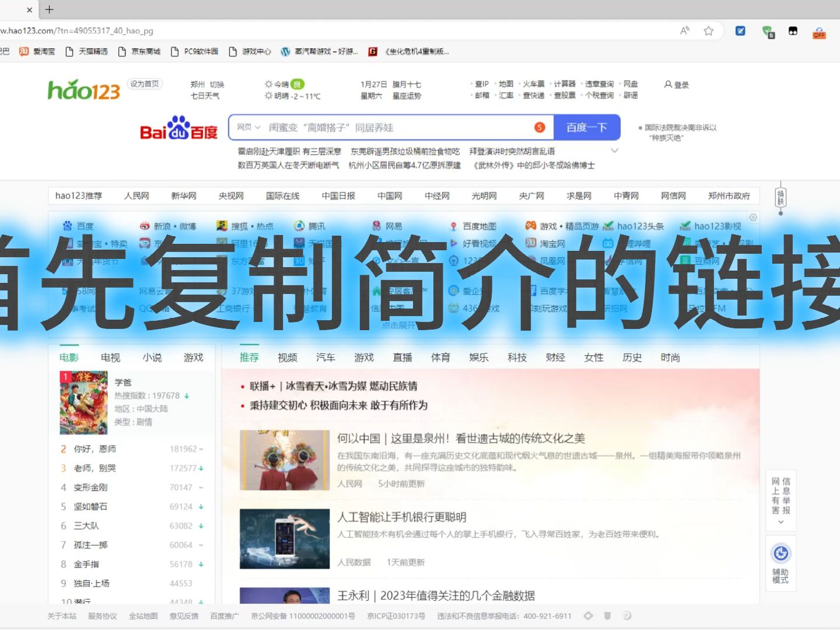Expand hot news list chevron
The width and height of the screenshot is (840, 630).
click(x=614, y=151)
